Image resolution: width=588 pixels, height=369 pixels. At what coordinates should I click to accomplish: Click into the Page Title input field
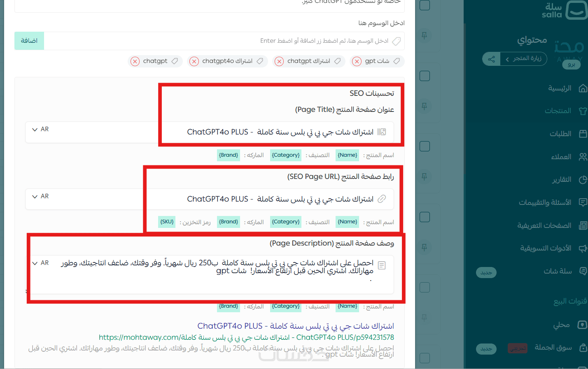tap(210, 132)
